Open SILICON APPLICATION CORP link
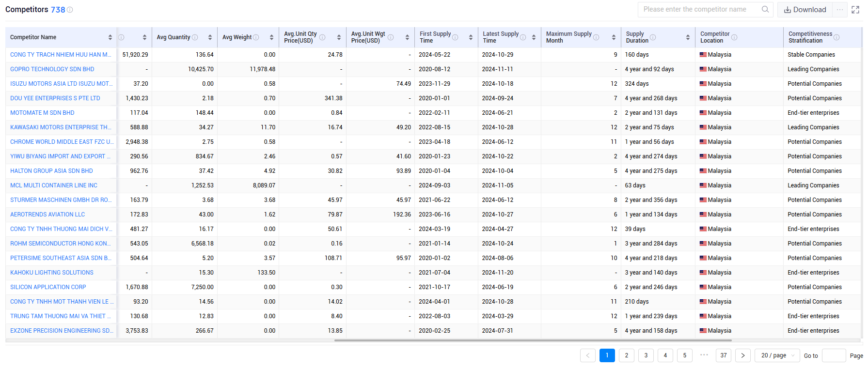Screen dimensions: 868x369 tap(48, 287)
